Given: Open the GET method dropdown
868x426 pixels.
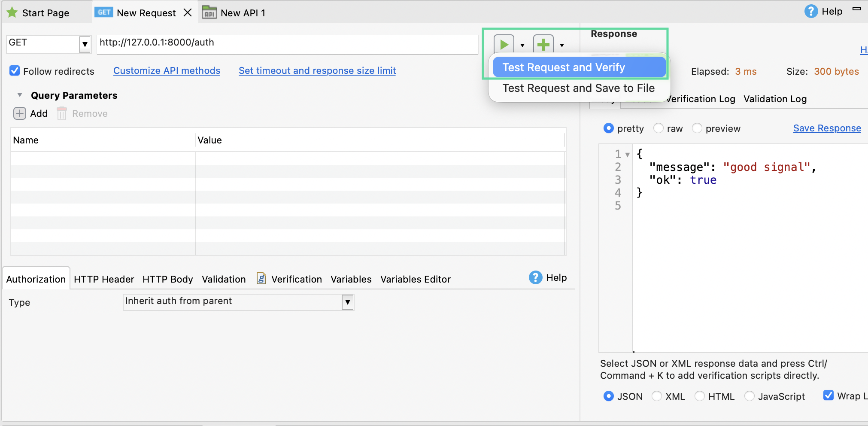Looking at the screenshot, I should point(85,44).
